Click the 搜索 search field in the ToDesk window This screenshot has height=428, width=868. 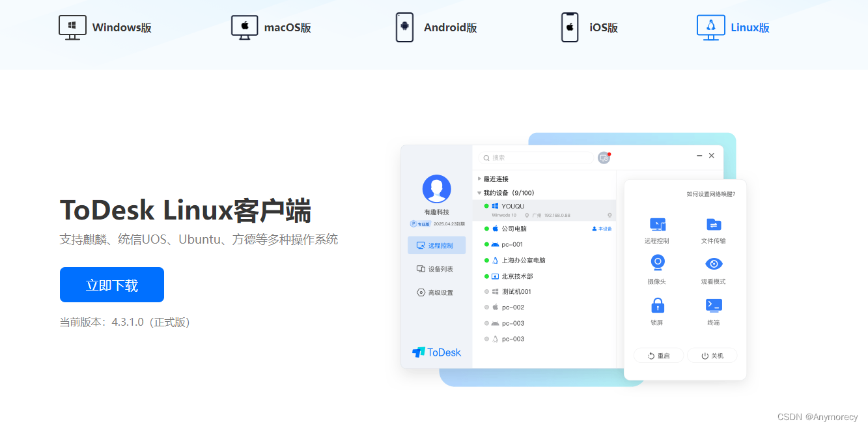click(535, 158)
